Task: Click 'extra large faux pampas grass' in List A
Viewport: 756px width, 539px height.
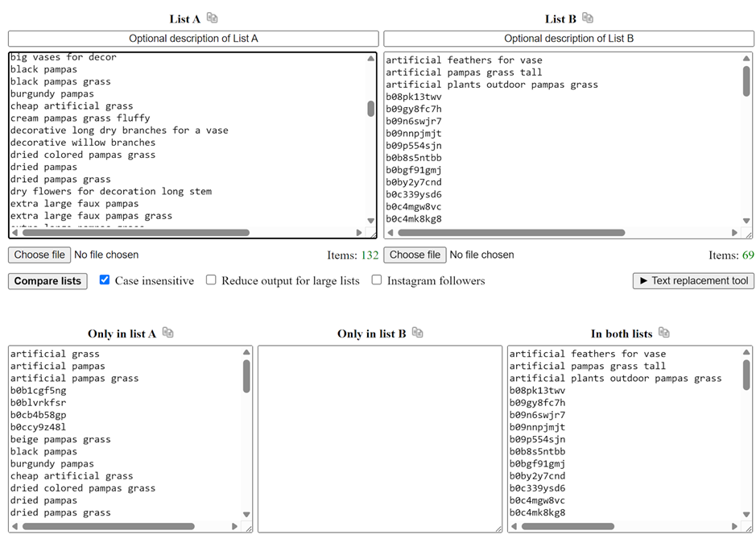Action: point(91,216)
